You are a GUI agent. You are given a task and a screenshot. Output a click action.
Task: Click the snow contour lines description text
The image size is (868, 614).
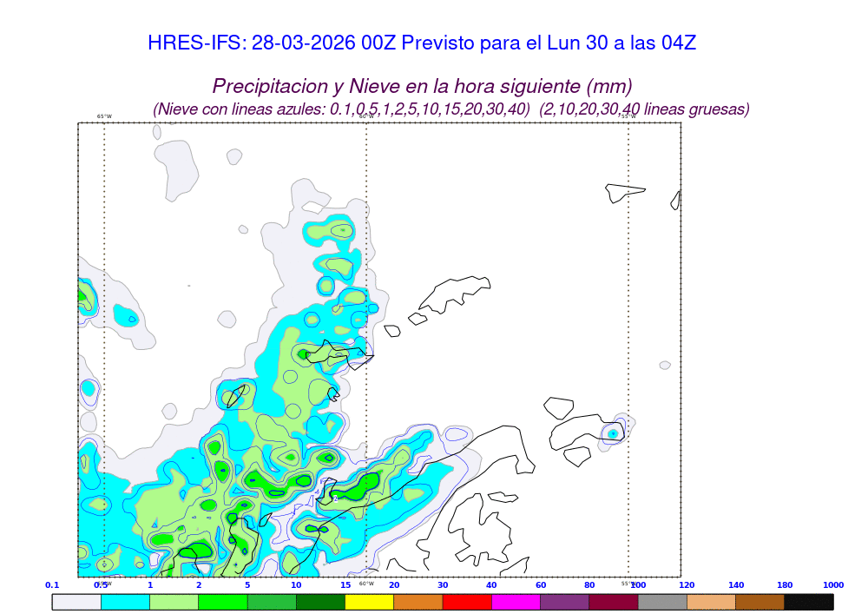click(450, 109)
